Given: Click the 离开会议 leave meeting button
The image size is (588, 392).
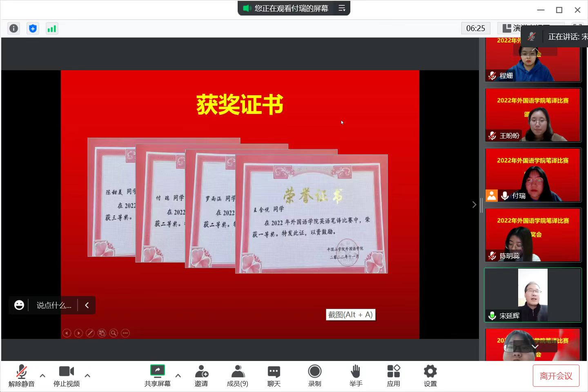Looking at the screenshot, I should point(556,376).
